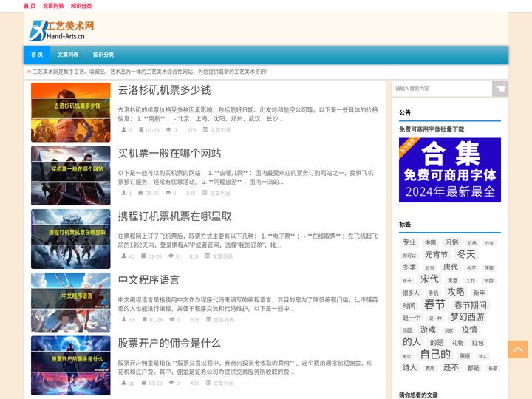Image resolution: width=532 pixels, height=399 pixels.
Task: Select the 唐代 tag
Action: (x=451, y=267)
